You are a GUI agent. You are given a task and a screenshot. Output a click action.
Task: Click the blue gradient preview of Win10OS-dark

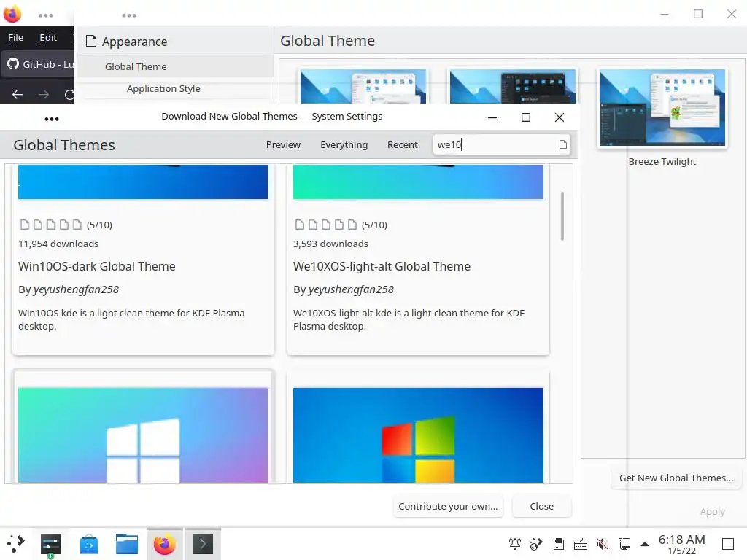[x=144, y=182]
